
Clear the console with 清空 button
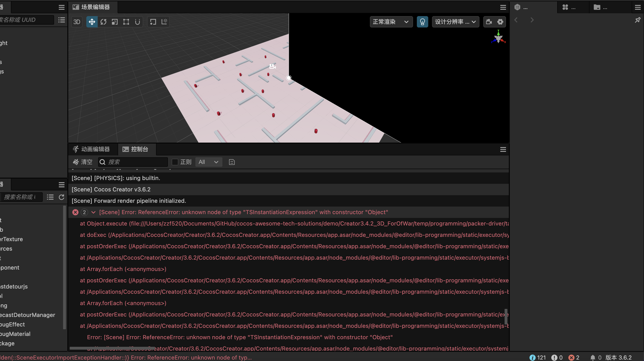point(82,162)
